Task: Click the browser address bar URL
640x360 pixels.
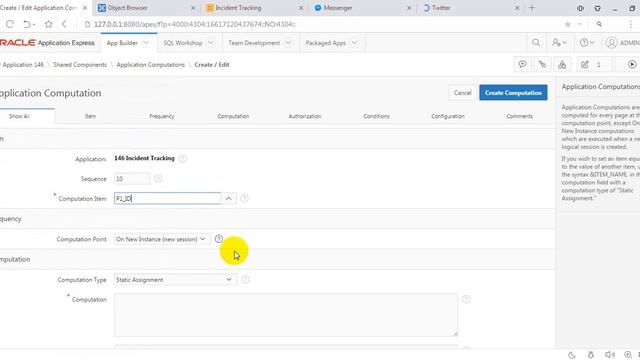Action: coord(195,24)
